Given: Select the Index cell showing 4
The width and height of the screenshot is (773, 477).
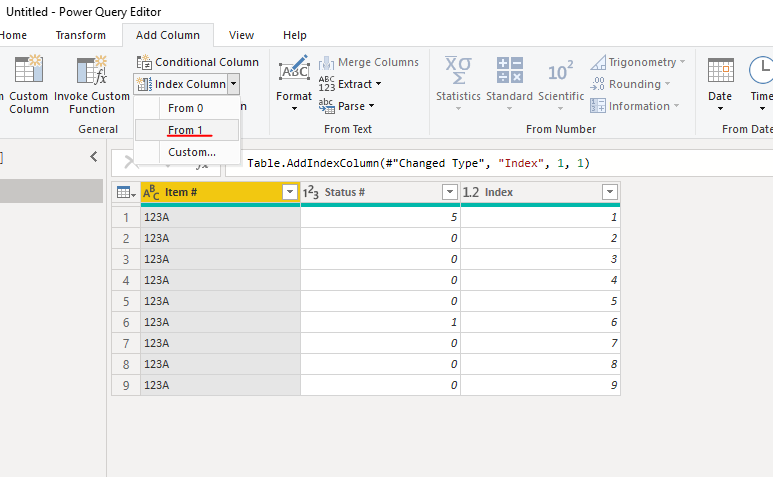Looking at the screenshot, I should tap(540, 280).
